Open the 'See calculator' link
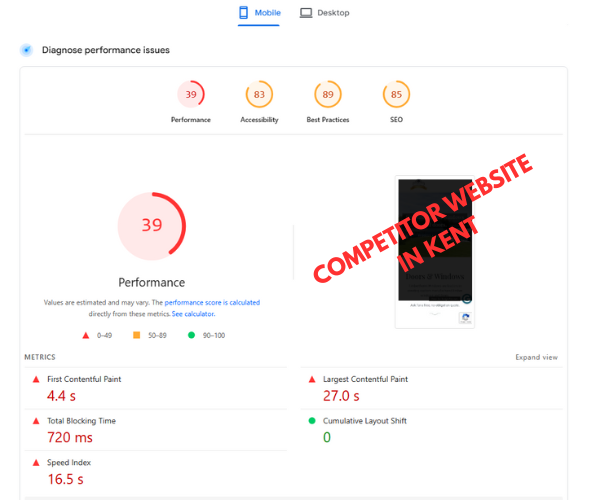 coord(193,314)
